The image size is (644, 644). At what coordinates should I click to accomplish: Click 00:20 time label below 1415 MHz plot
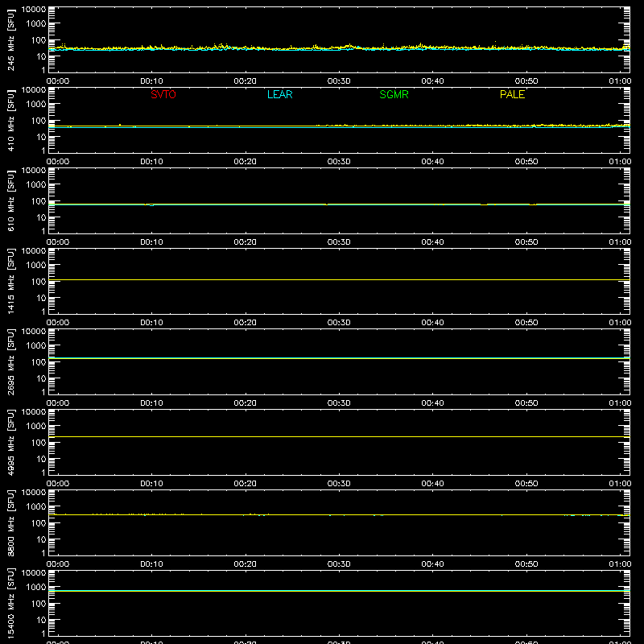(x=246, y=323)
